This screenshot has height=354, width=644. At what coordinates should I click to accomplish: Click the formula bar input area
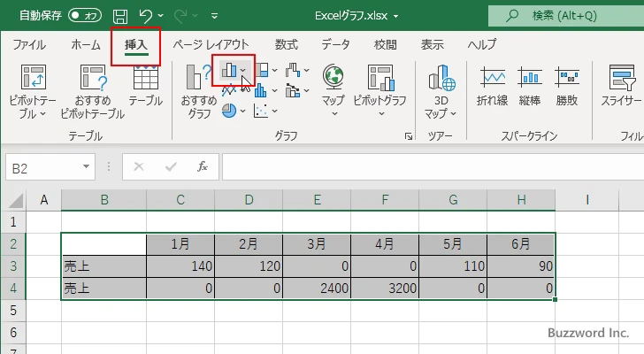[x=433, y=166]
